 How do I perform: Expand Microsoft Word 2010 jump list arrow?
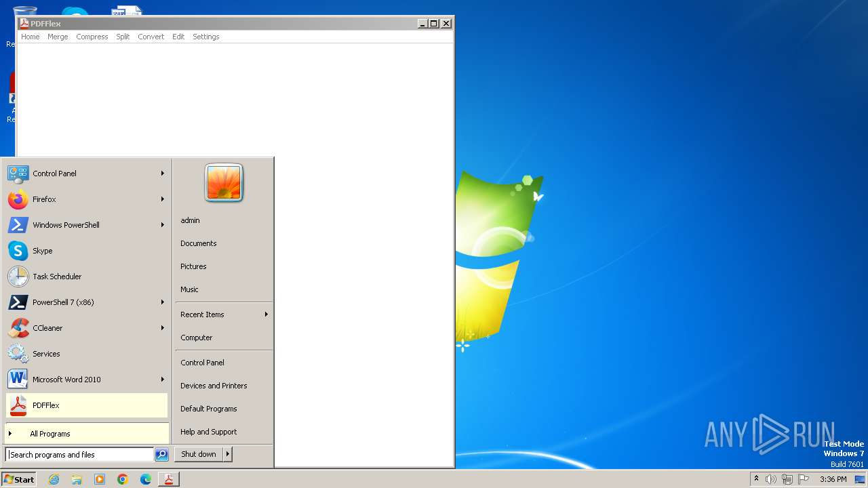pos(163,380)
